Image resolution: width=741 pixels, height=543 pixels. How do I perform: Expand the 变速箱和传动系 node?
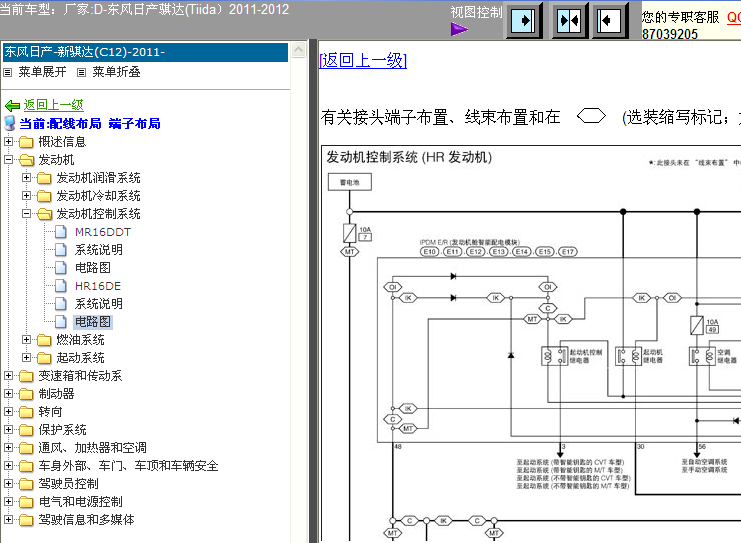(8, 375)
